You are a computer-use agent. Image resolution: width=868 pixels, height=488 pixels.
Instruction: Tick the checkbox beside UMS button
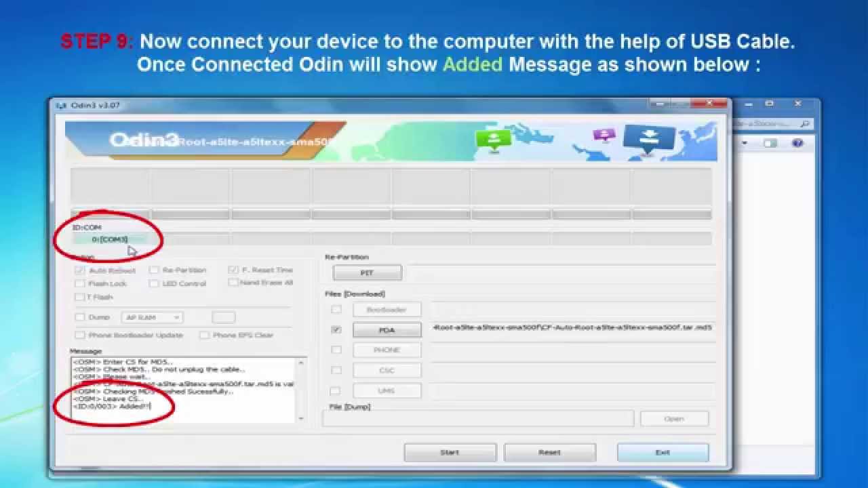click(336, 390)
